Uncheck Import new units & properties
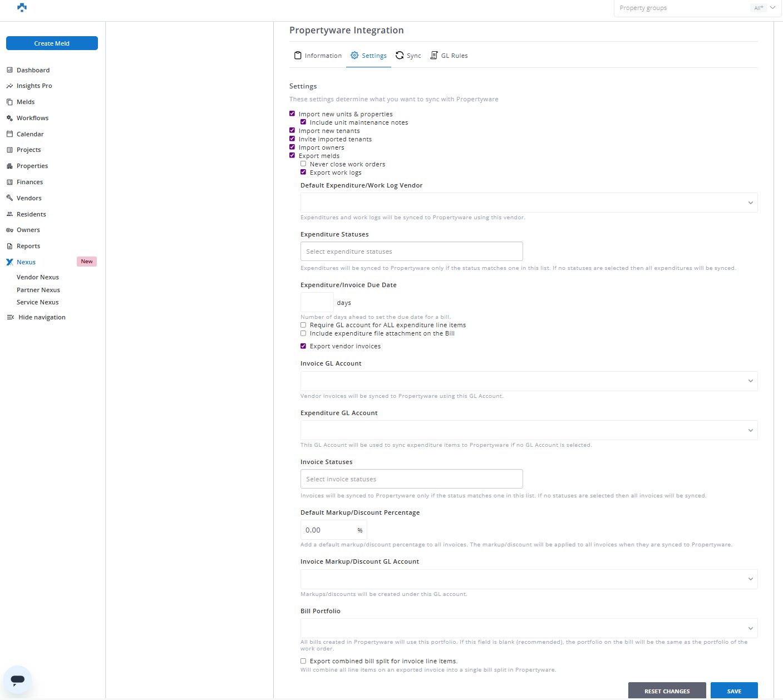This screenshot has width=783, height=700. 292,114
